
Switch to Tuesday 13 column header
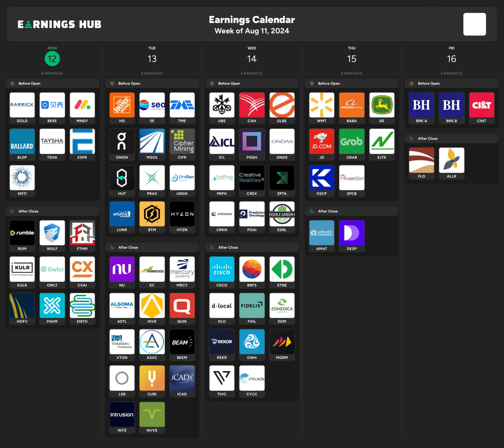point(152,55)
